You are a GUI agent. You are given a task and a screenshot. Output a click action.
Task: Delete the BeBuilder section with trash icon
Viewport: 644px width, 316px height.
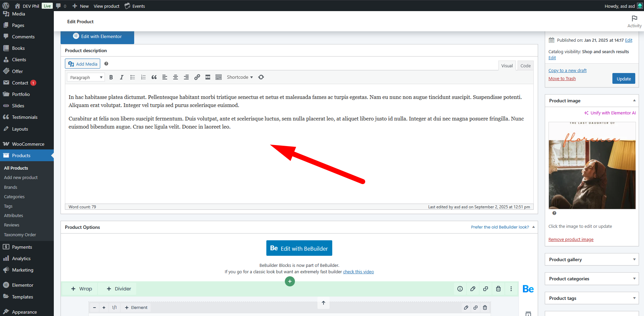[498, 289]
